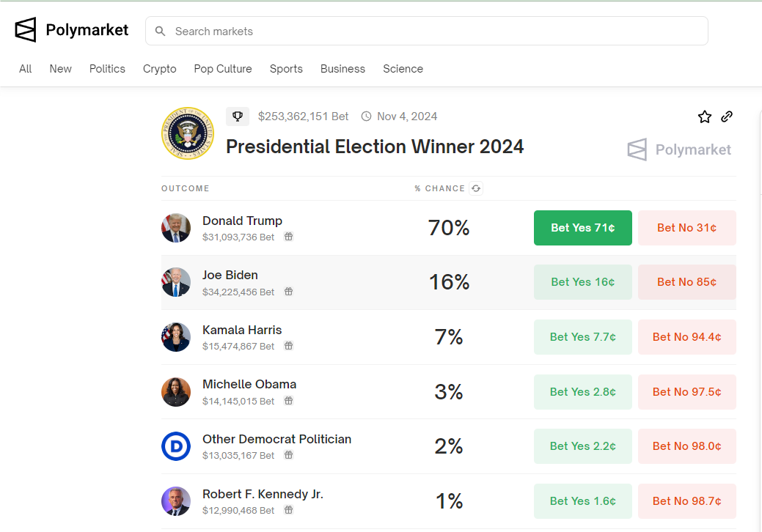Click the Search markets input field

tap(426, 31)
